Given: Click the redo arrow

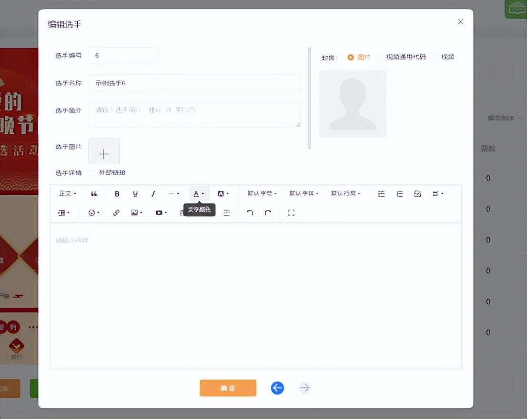Looking at the screenshot, I should point(268,213).
